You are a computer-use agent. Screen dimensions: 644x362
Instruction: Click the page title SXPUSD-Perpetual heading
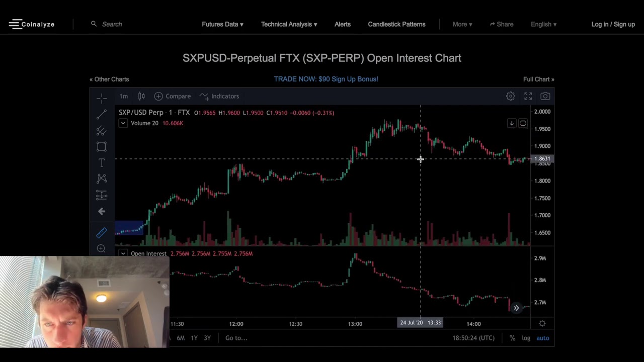point(322,58)
